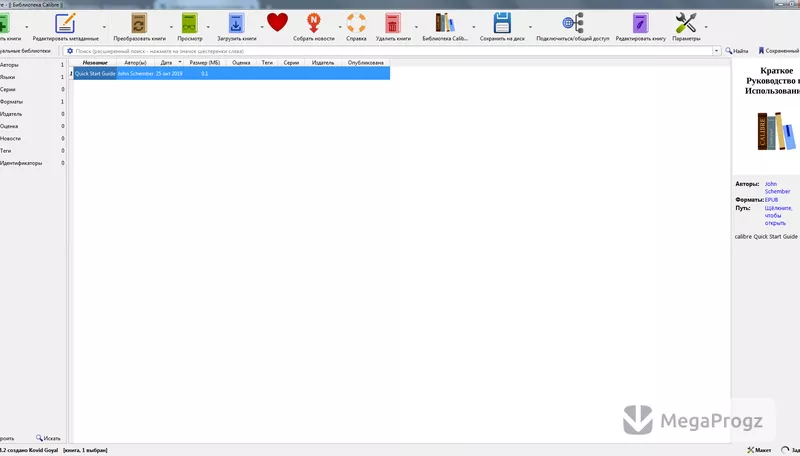Sort by Название column header

tap(95, 63)
